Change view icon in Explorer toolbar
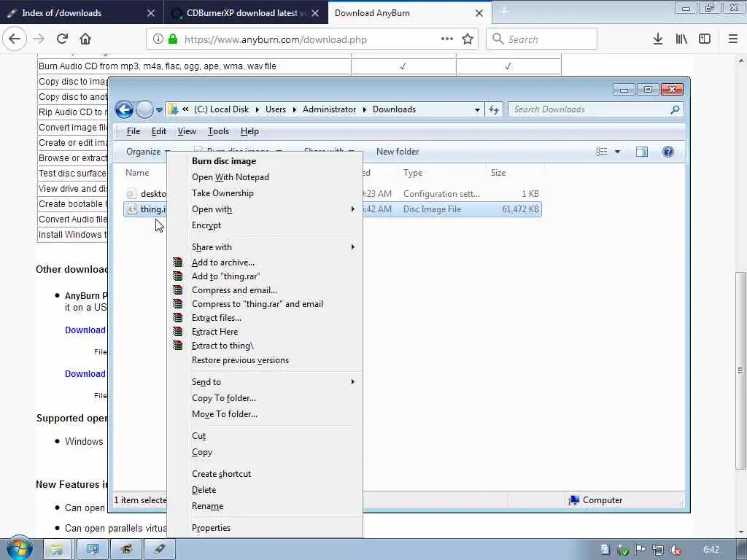747x560 pixels. tap(602, 152)
